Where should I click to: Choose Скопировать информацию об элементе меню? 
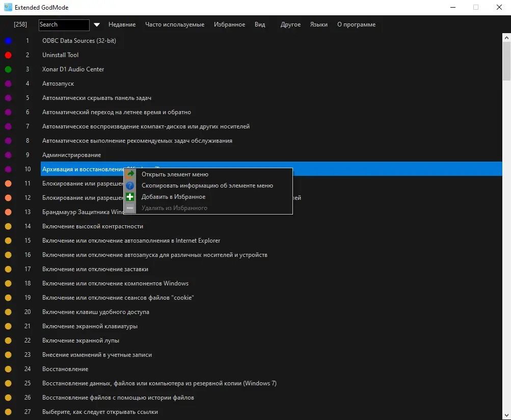(x=208, y=186)
